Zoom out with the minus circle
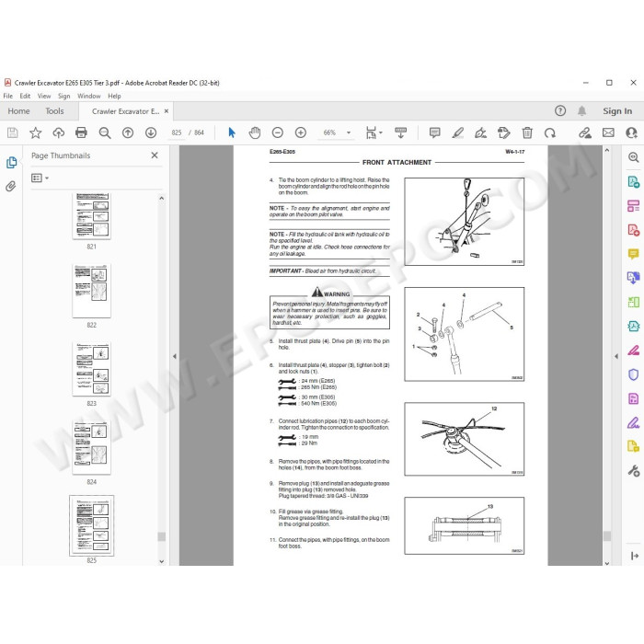Image resolution: width=644 pixels, height=644 pixels. click(278, 132)
